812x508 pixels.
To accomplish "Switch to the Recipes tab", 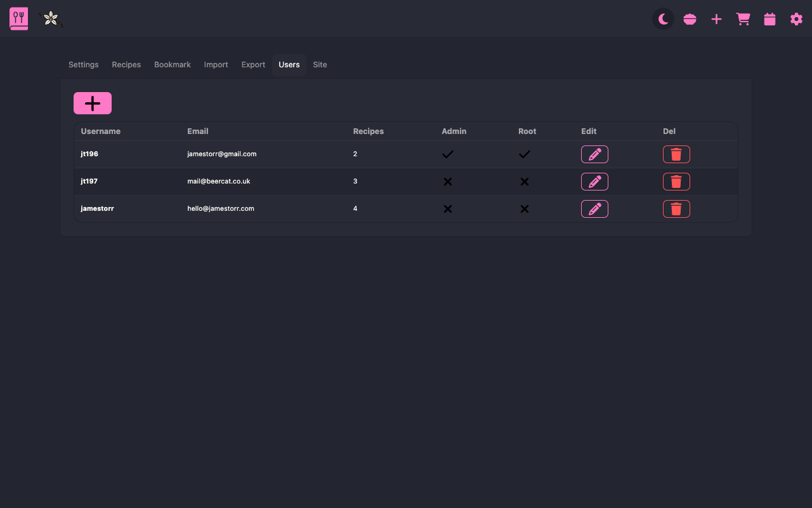I will [126, 65].
